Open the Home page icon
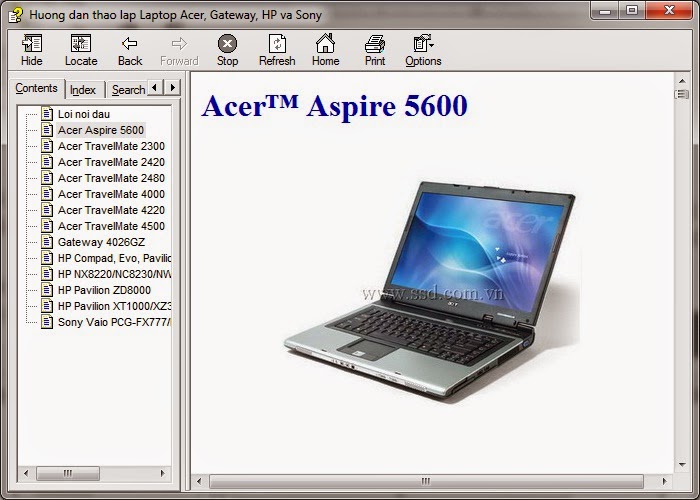Viewport: 700px width, 500px height. click(325, 44)
